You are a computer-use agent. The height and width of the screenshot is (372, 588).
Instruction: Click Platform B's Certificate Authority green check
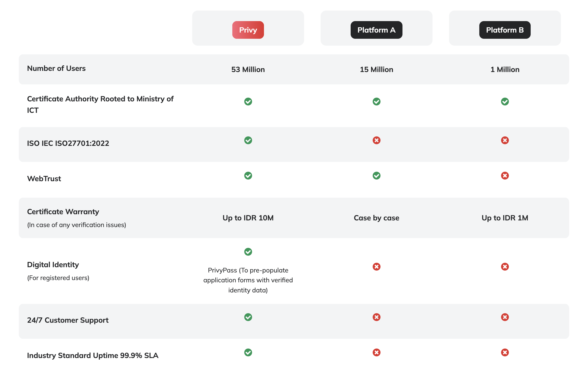(x=505, y=101)
